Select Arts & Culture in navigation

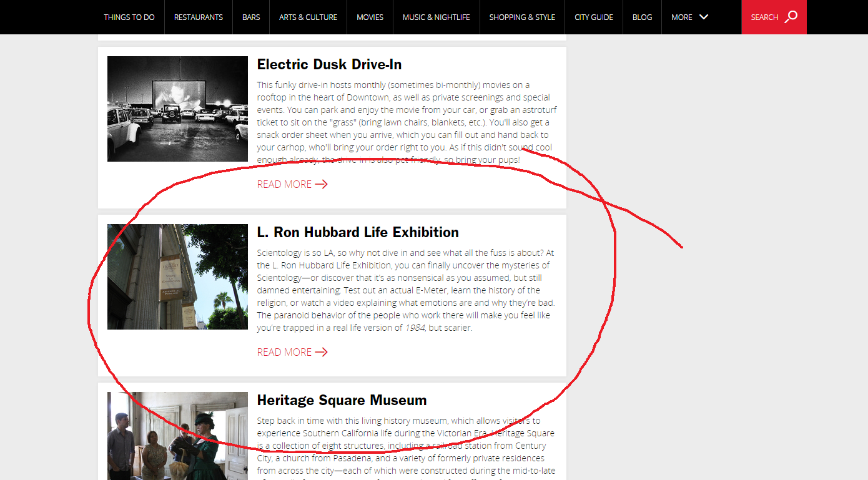(308, 17)
